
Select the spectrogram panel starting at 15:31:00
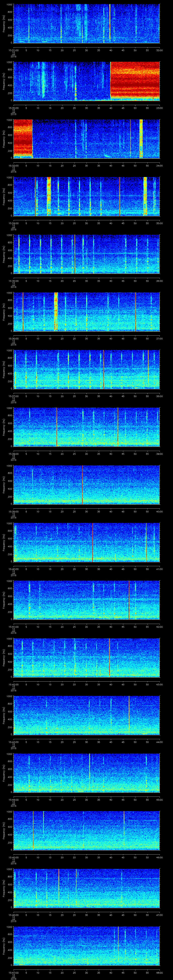pyautogui.click(x=87, y=24)
